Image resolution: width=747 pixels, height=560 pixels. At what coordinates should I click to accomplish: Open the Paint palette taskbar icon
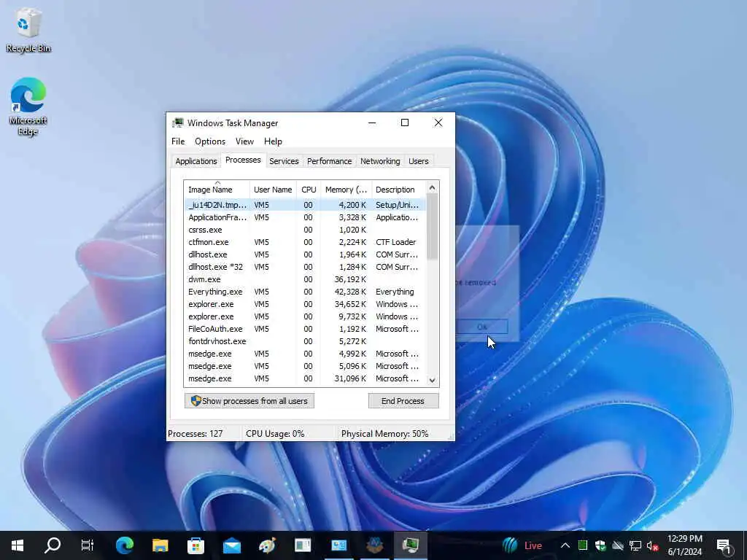[x=267, y=545]
